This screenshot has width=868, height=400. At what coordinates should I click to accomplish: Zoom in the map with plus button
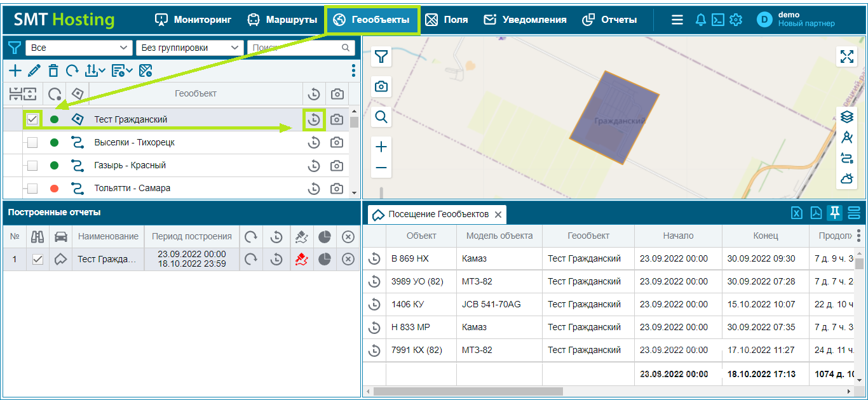click(381, 147)
